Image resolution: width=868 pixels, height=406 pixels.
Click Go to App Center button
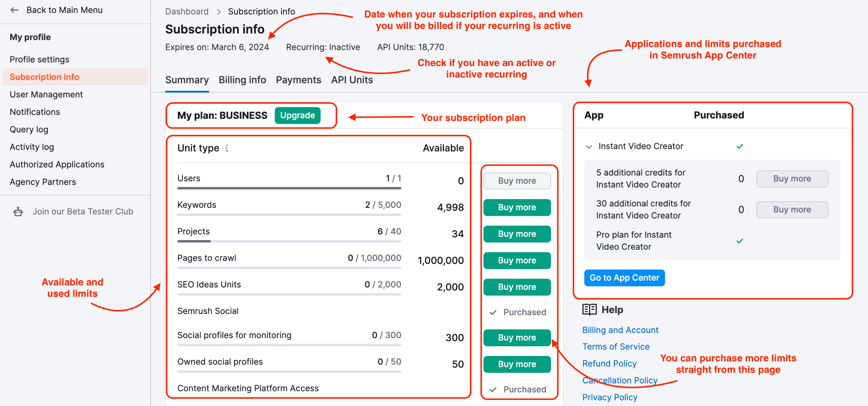624,278
